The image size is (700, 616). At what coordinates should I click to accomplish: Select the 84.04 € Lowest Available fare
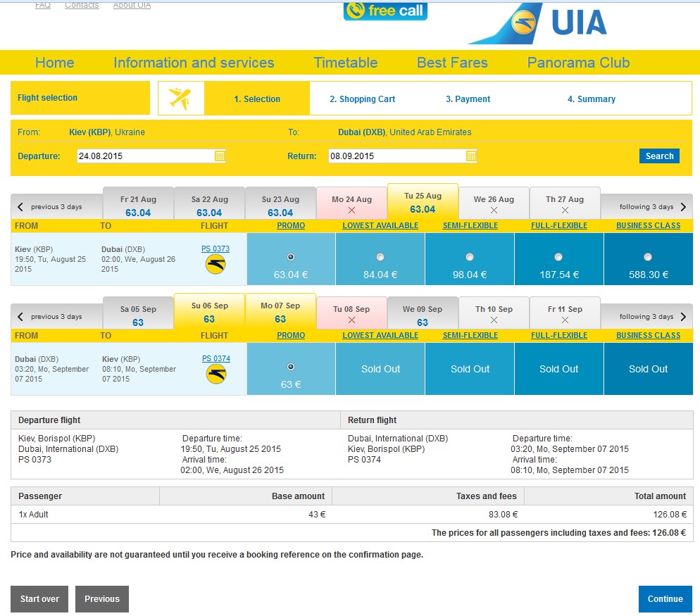click(380, 257)
